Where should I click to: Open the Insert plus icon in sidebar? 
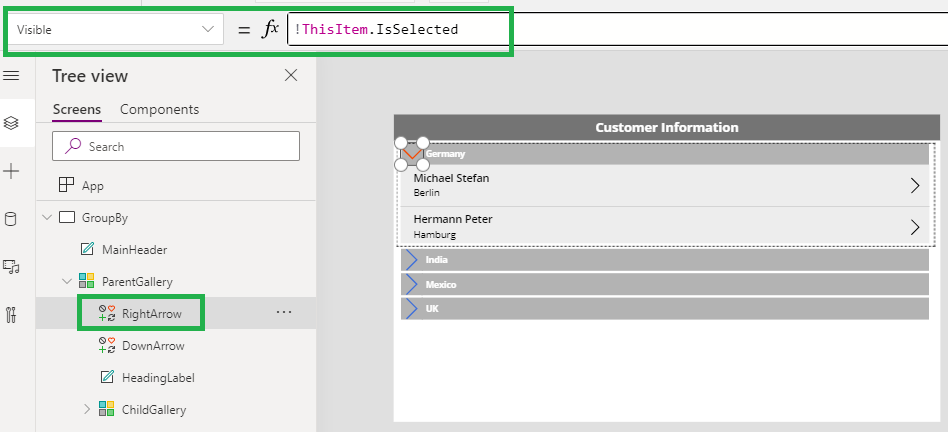[11, 172]
